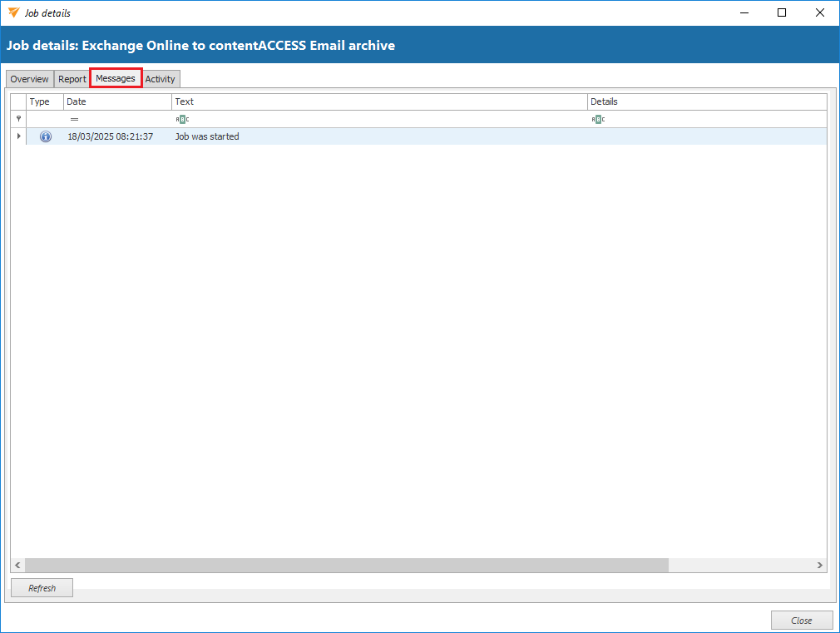The width and height of the screenshot is (840, 633).
Task: Select the Messages tab
Action: tap(115, 78)
